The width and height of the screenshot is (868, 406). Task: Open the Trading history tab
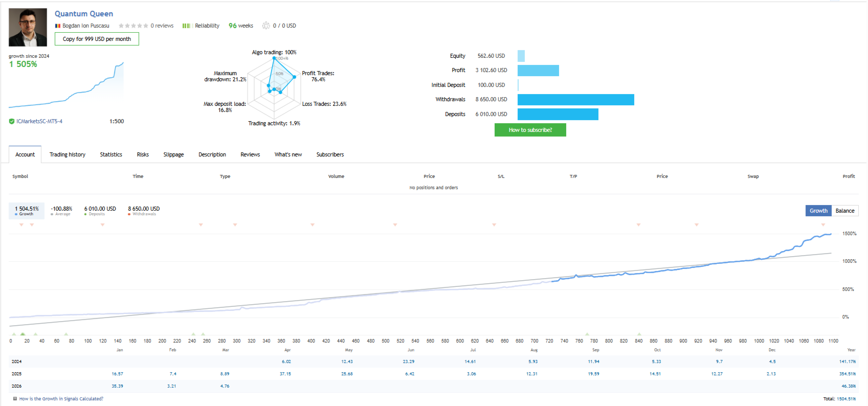(68, 154)
